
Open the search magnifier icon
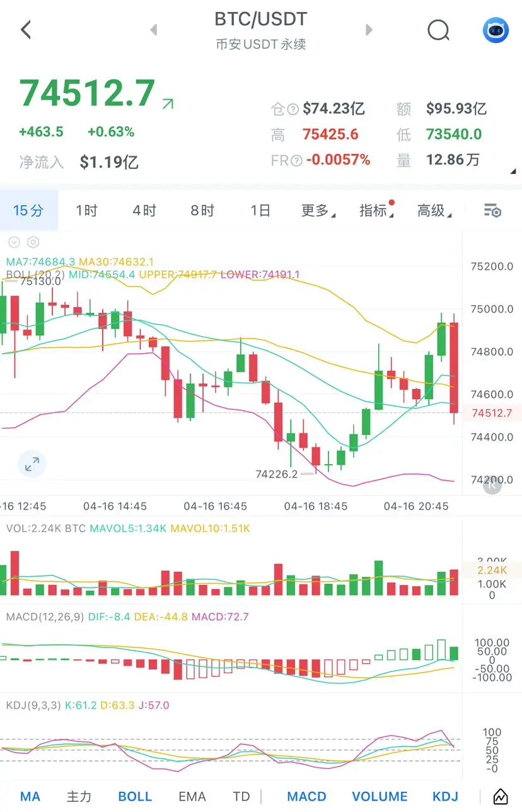tap(438, 30)
